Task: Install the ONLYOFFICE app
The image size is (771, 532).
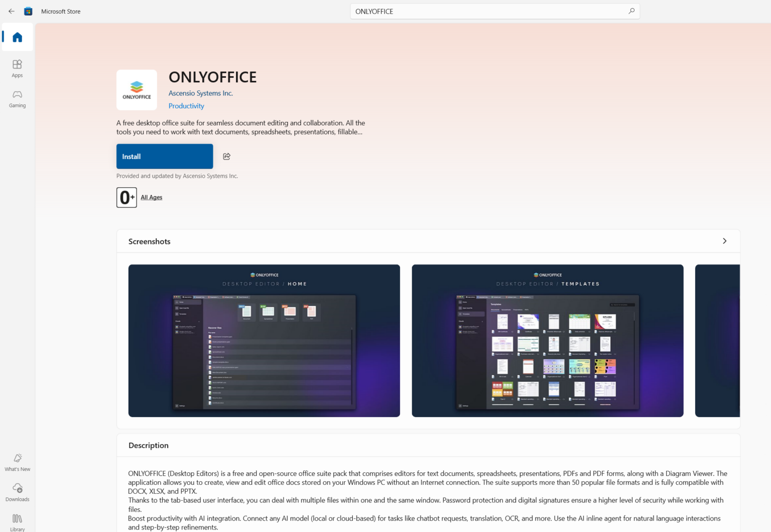Action: tap(164, 156)
